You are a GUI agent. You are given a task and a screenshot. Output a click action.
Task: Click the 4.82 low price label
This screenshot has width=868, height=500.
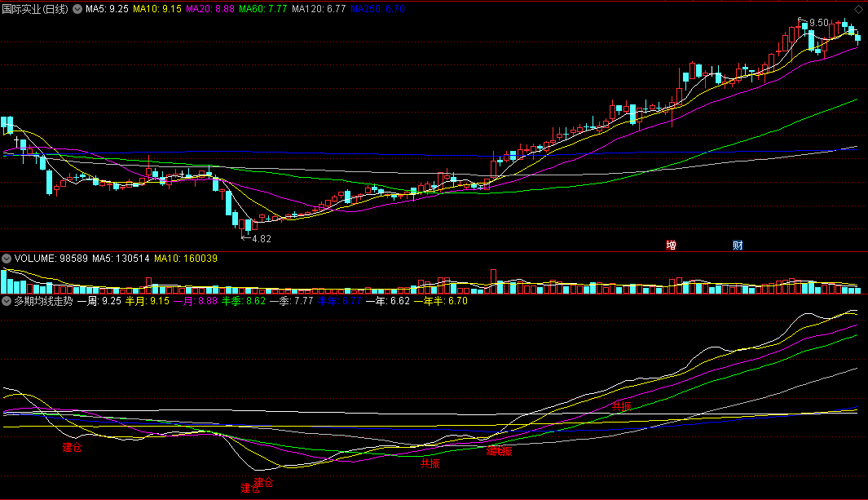pyautogui.click(x=262, y=239)
